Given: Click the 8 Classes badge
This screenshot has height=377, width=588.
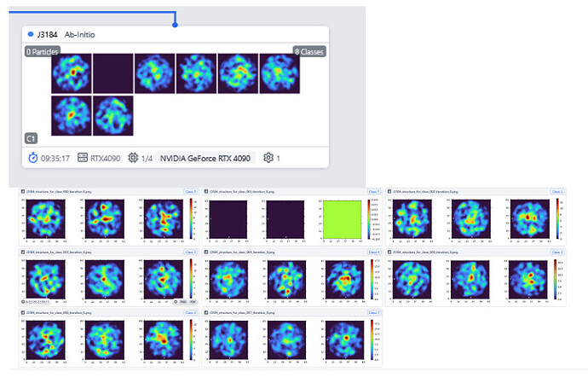Looking at the screenshot, I should 309,52.
